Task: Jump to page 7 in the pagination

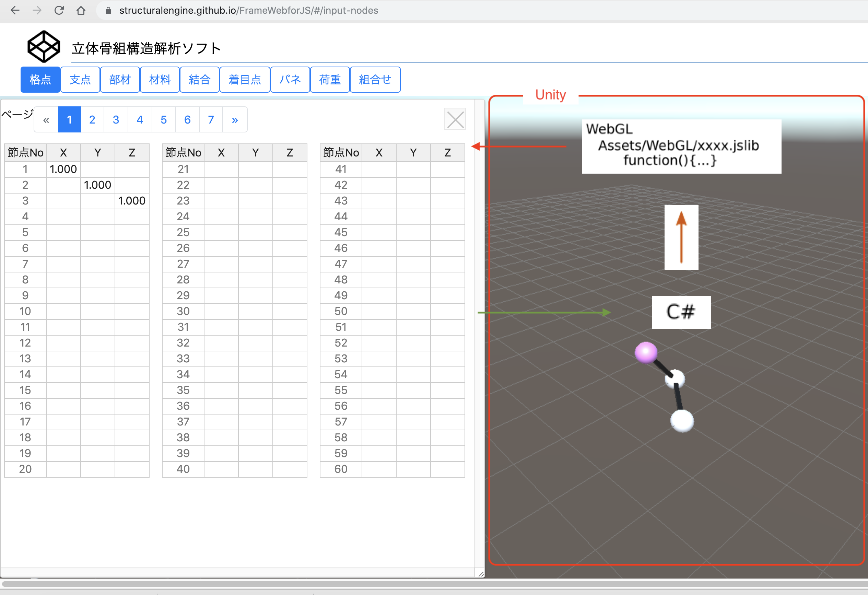Action: (211, 120)
